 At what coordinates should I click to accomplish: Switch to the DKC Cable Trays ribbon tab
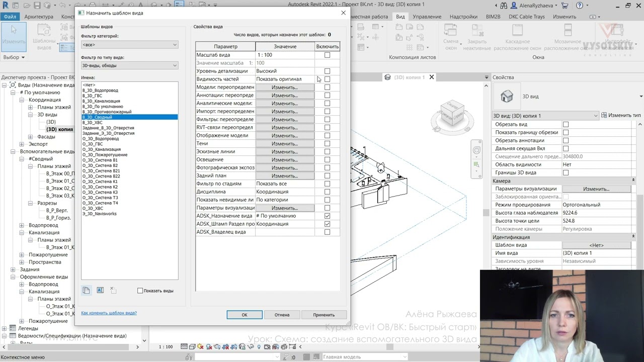click(x=527, y=17)
